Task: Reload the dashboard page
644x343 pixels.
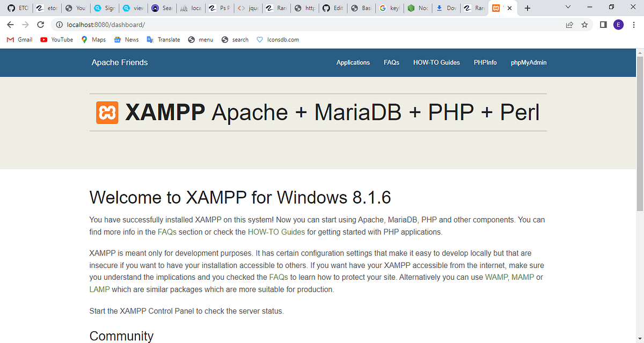Action: 41,24
